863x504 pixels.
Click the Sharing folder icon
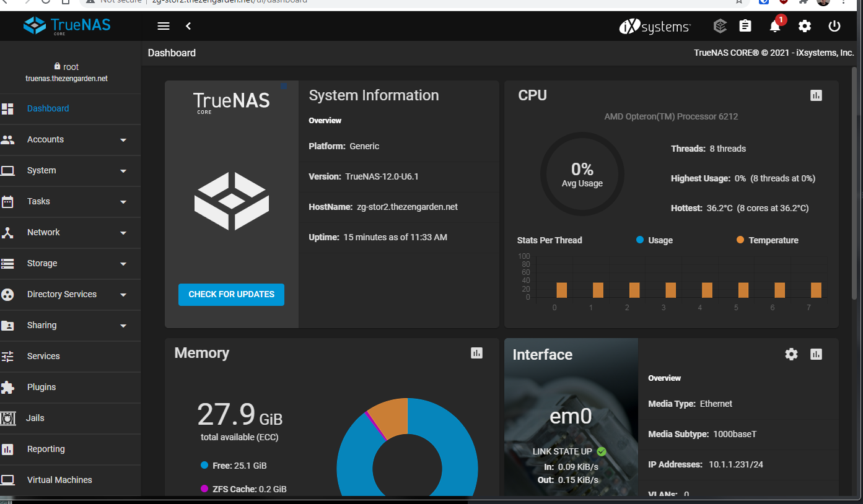tap(7, 326)
